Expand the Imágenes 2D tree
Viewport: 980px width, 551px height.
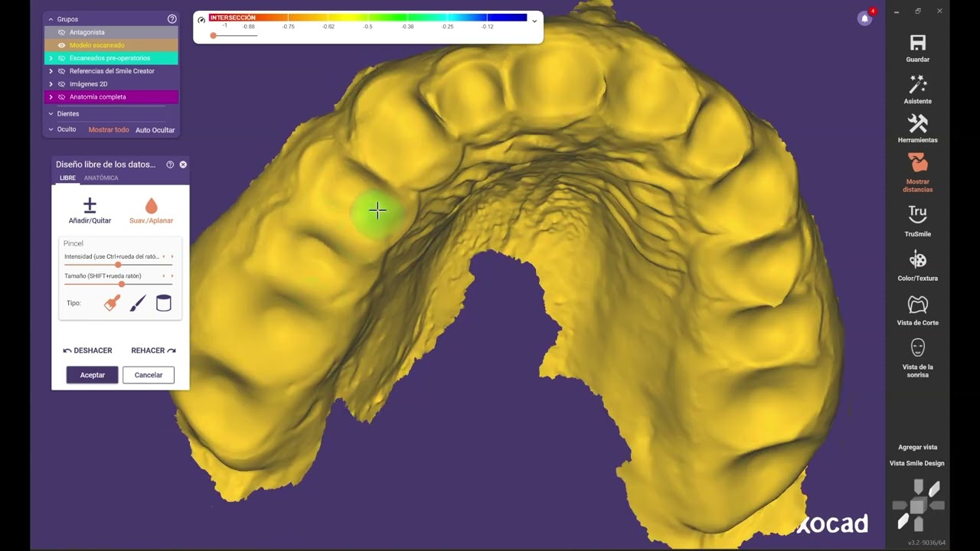[x=51, y=84]
